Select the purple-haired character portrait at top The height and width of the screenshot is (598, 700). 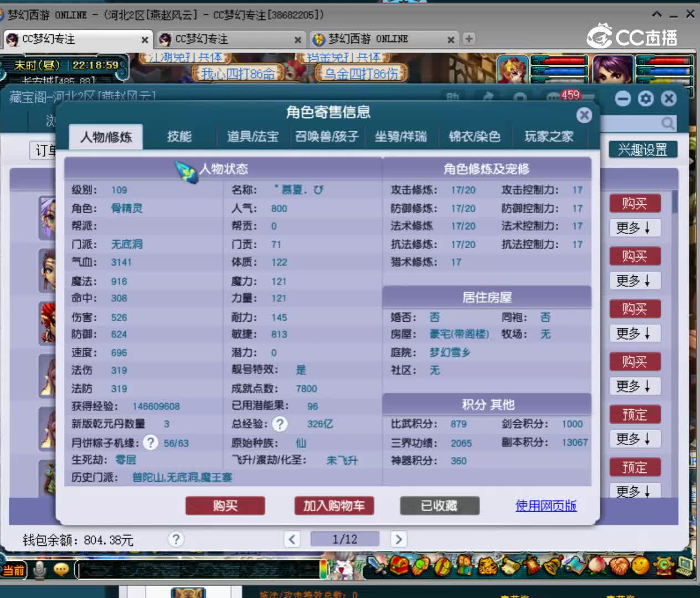(612, 69)
